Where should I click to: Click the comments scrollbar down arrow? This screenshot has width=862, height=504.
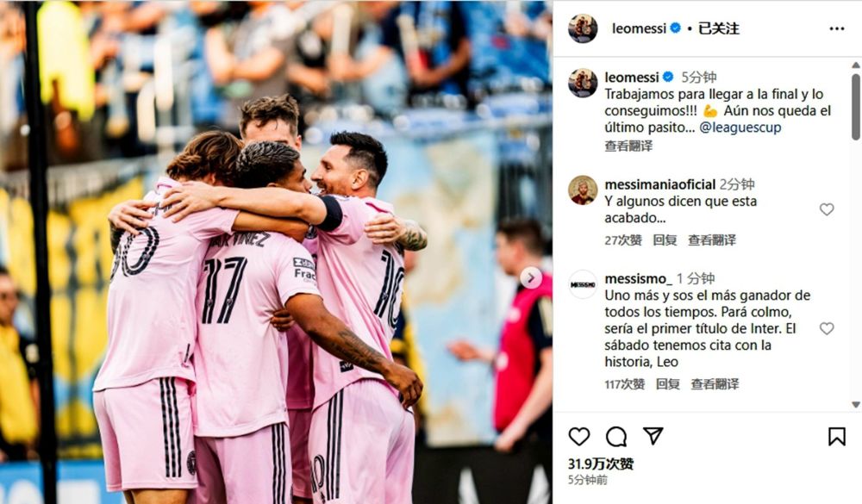pyautogui.click(x=855, y=405)
